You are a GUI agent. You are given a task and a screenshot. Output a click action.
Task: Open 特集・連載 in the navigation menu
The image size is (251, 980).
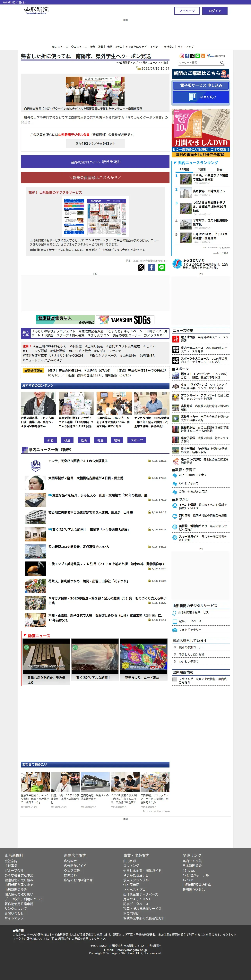(97, 47)
